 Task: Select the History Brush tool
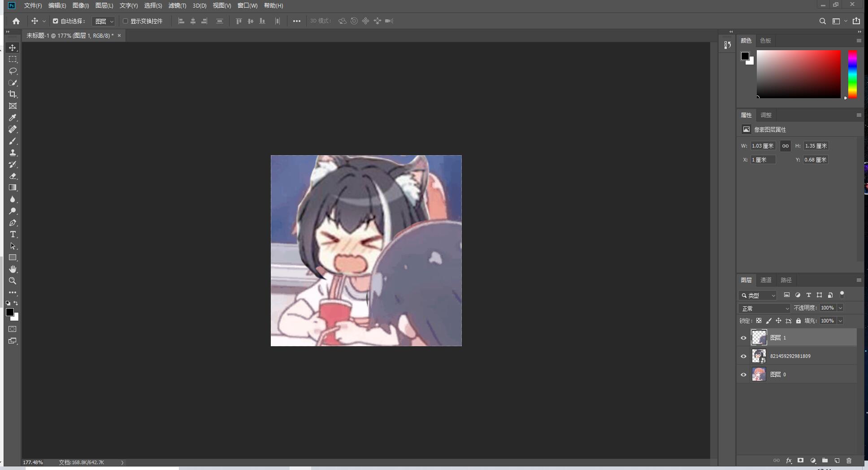coord(13,164)
